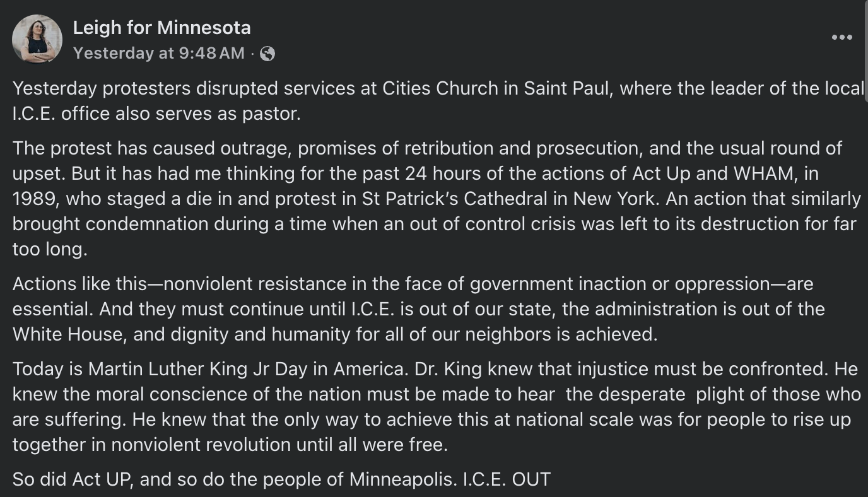The height and width of the screenshot is (497, 868).
Task: Click the year "1989" in the post
Action: pyautogui.click(x=34, y=199)
